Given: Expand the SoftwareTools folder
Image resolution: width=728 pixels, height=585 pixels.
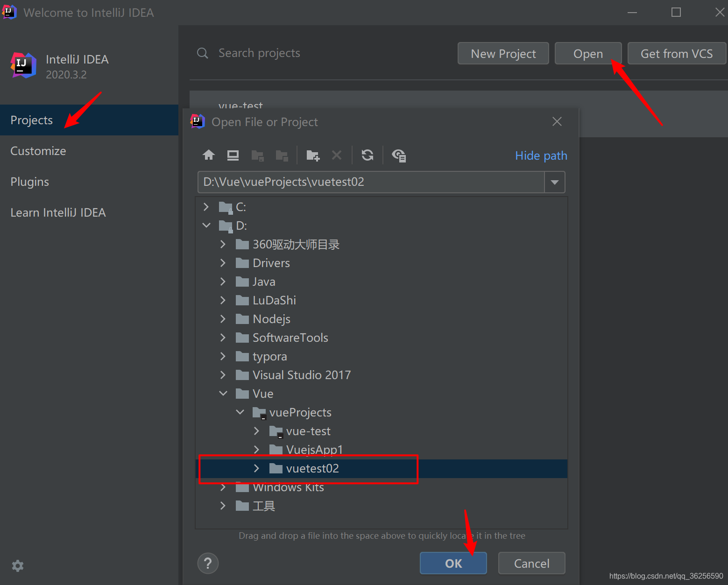Looking at the screenshot, I should click(223, 338).
